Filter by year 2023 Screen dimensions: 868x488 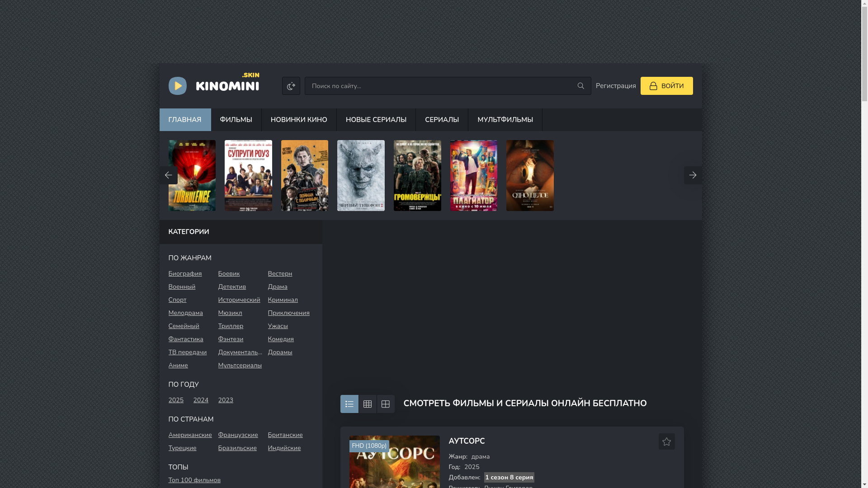coord(226,400)
